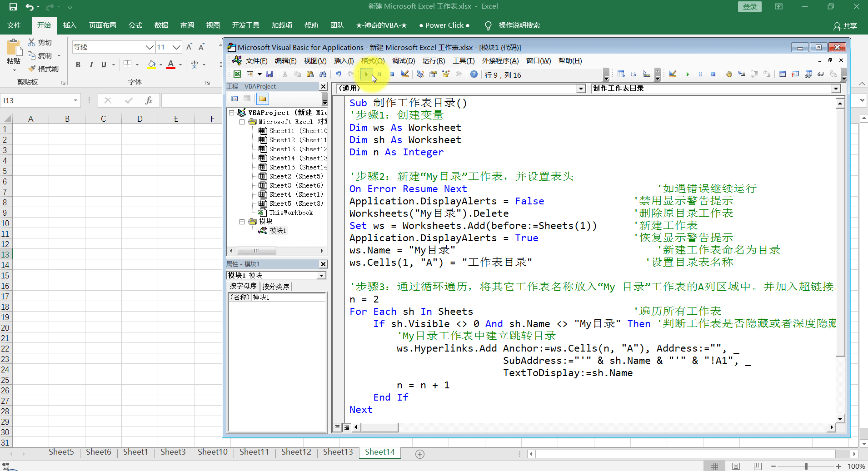
Task: Open the Excel font name dropdown
Action: click(x=149, y=47)
